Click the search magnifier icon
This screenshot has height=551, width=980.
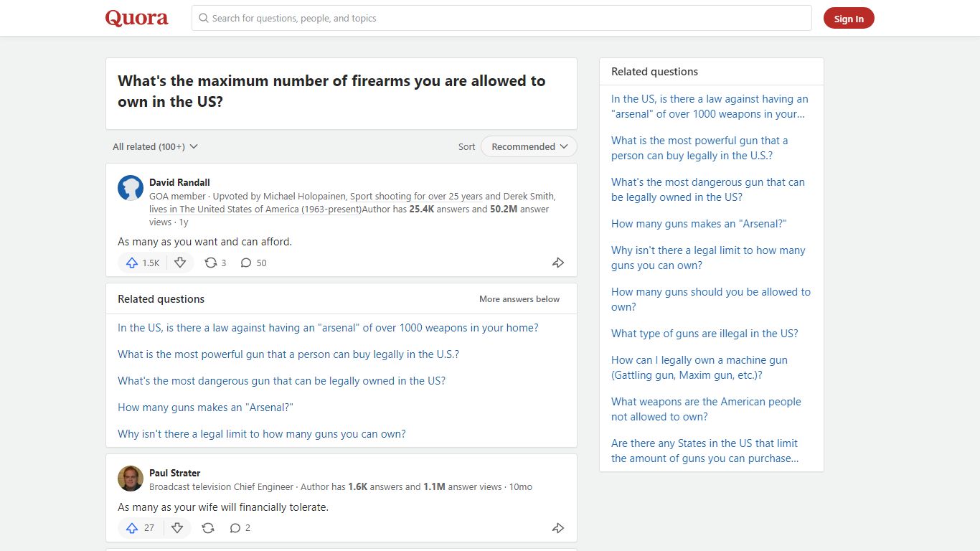(x=204, y=18)
